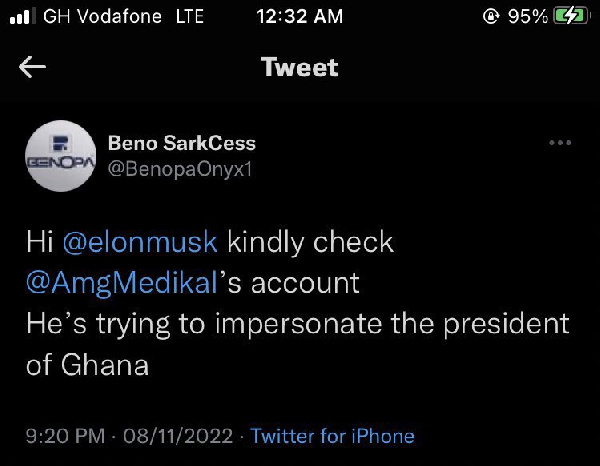This screenshot has height=466, width=600.
Task: Tap the 12:32 AM status clock
Action: click(300, 16)
